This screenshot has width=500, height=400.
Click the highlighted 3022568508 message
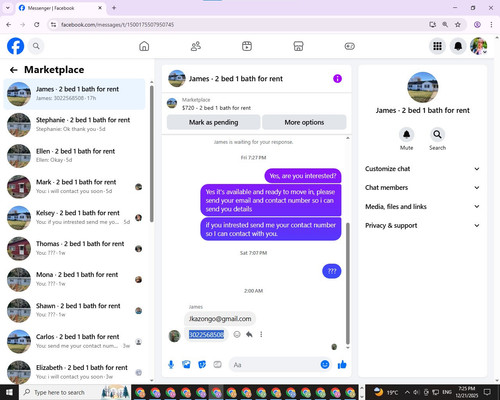point(206,334)
